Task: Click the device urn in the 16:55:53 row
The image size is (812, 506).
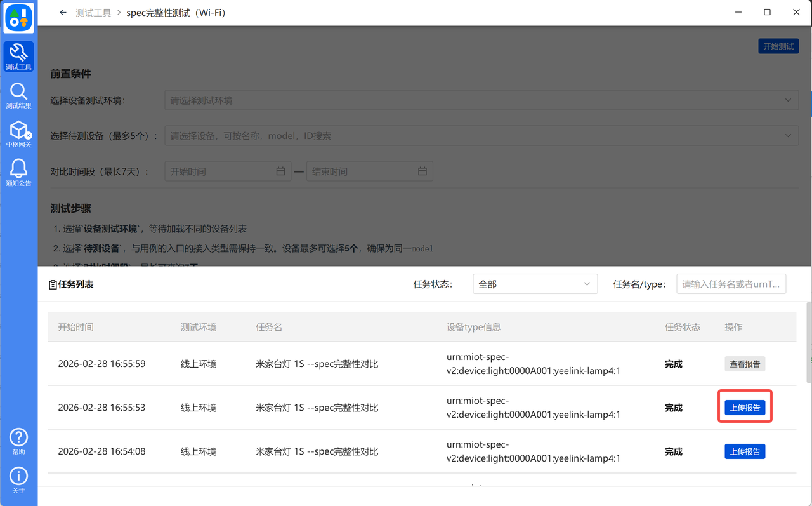Action: tap(534, 408)
